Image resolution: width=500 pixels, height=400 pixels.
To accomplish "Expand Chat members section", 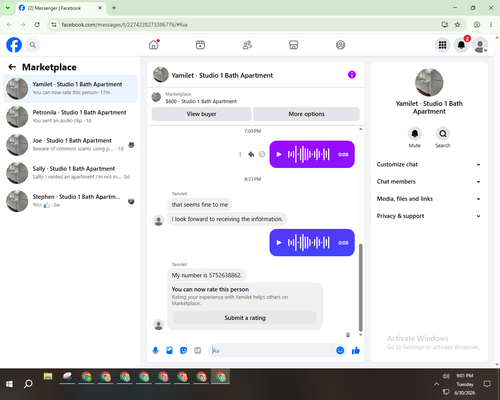I will coord(429,182).
